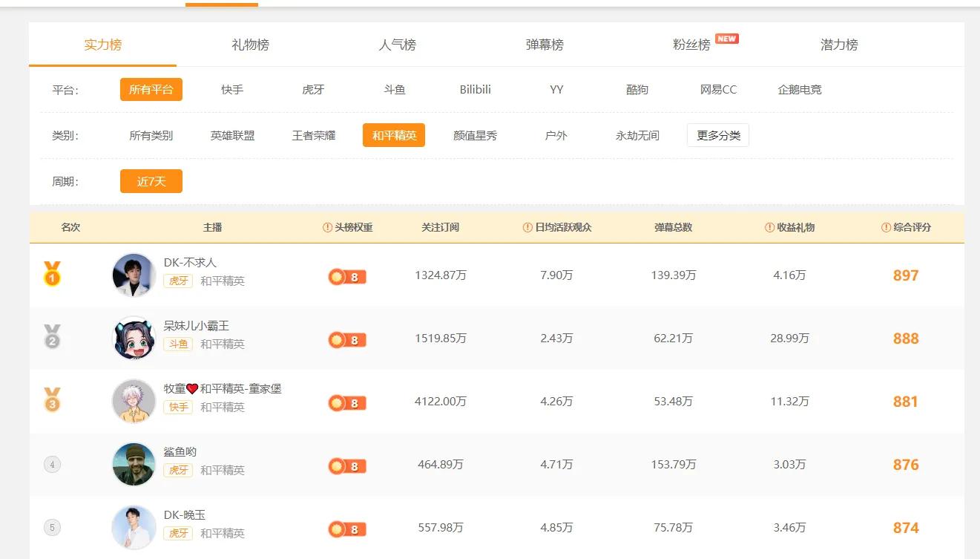Open streamer 呆妹儿小霸王 profile link
Viewport: 980px width, 559px height.
tap(196, 326)
